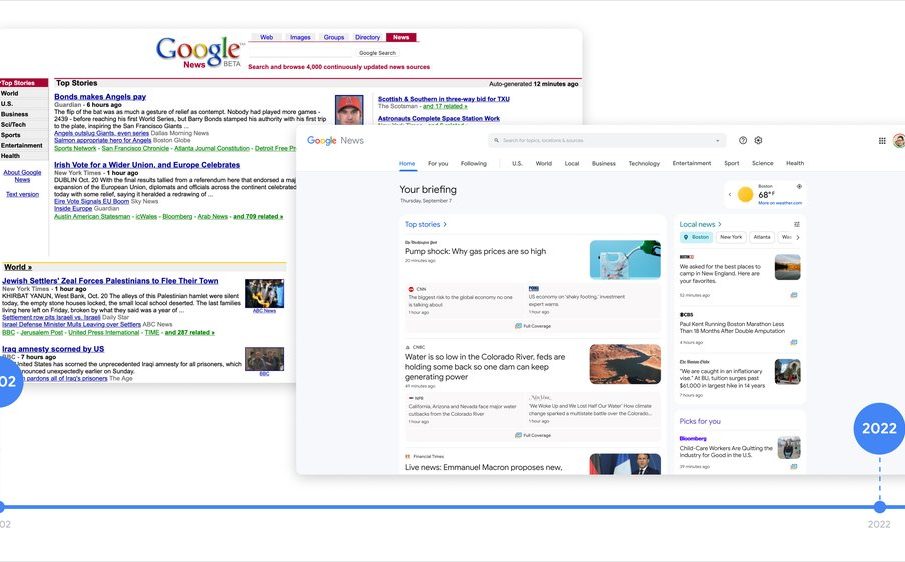
Task: Open More on weather.com link
Action: [x=780, y=203]
